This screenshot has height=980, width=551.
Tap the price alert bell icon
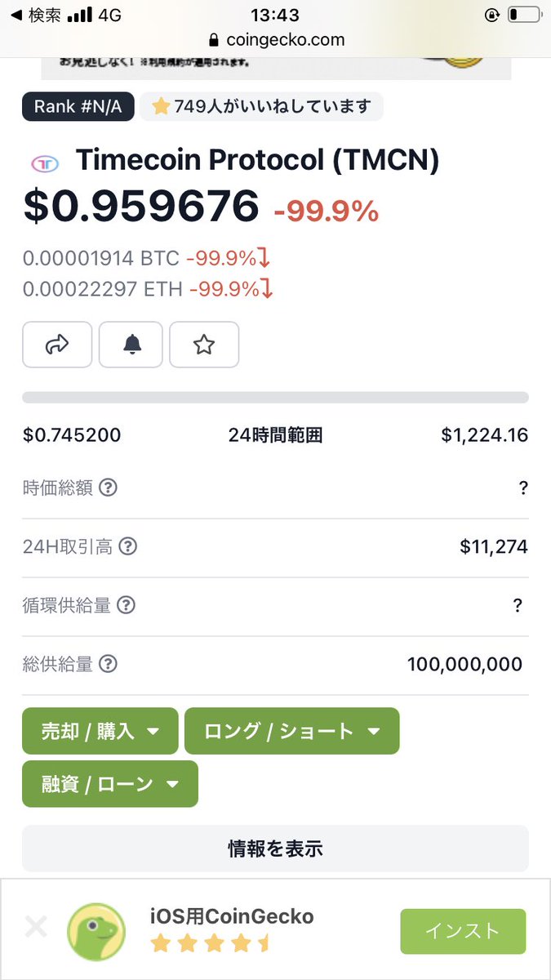tap(131, 345)
